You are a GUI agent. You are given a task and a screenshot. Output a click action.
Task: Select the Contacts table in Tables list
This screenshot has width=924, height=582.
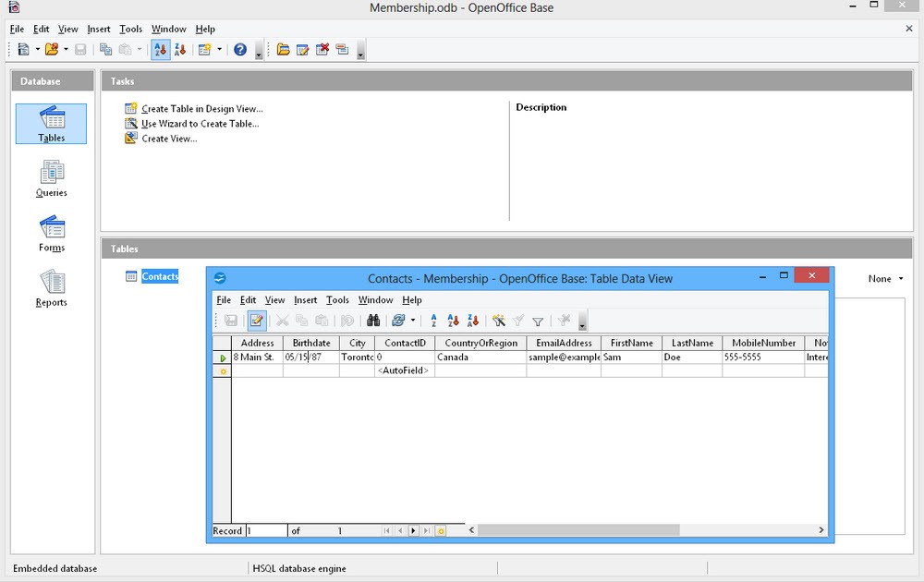point(160,276)
